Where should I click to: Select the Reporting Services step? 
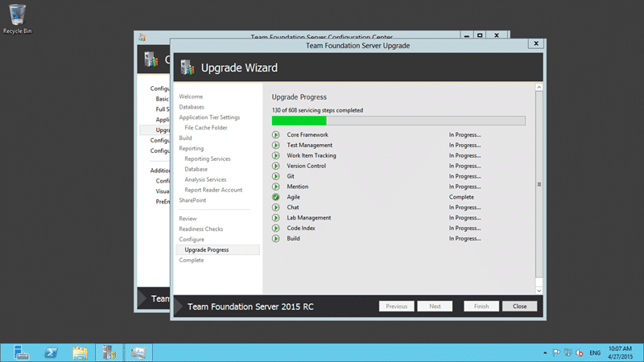tap(208, 158)
